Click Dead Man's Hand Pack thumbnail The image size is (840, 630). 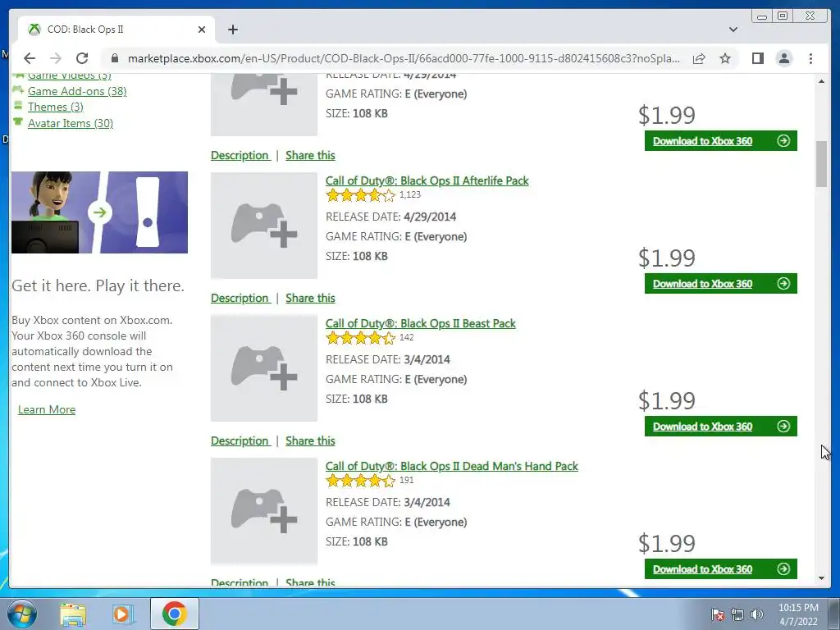pyautogui.click(x=264, y=511)
